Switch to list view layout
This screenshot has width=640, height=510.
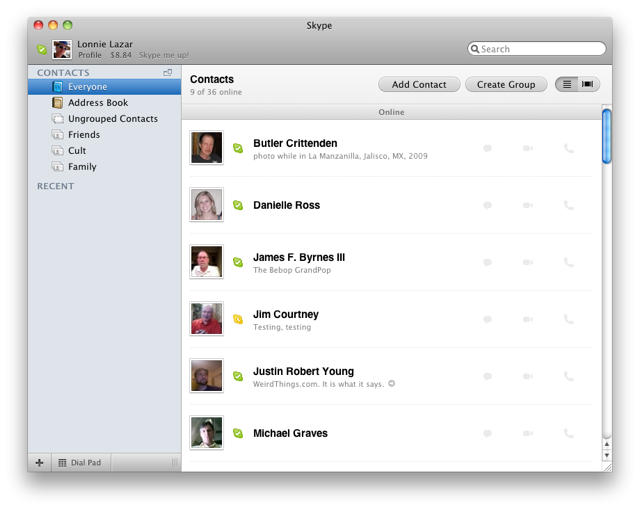567,84
